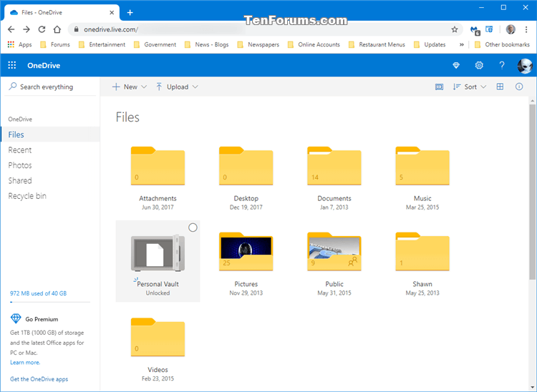The image size is (537, 392).
Task: Open the Entertainment bookmark folder
Action: tap(102, 44)
